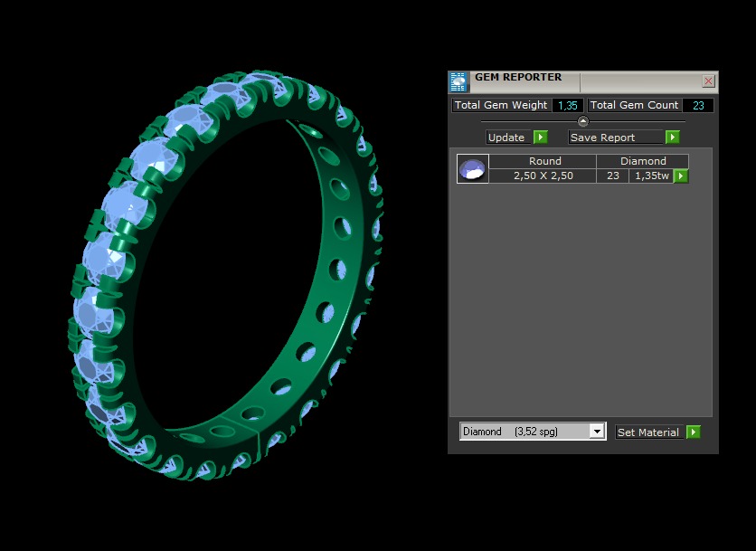Click the 2,50 X 2,50 size cell

click(x=543, y=176)
